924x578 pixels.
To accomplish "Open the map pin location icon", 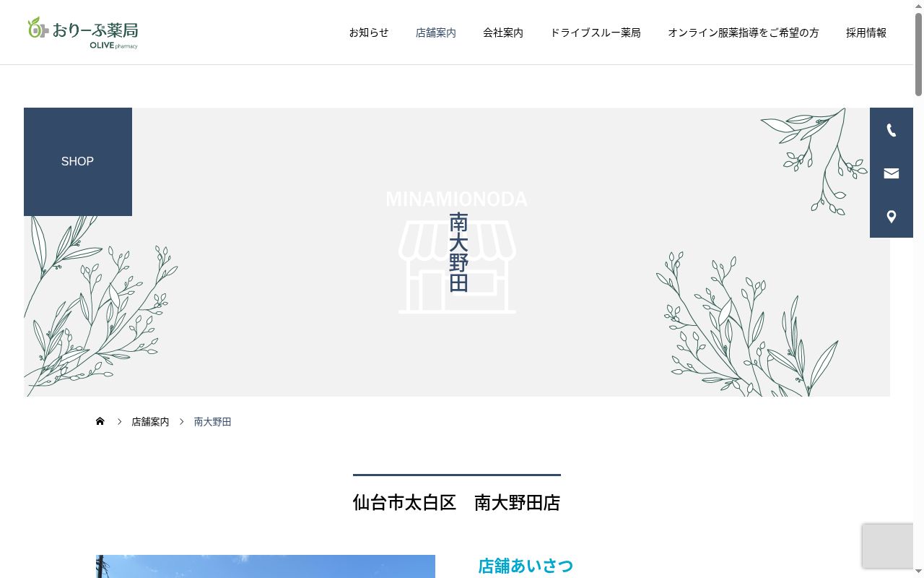I will tap(892, 217).
